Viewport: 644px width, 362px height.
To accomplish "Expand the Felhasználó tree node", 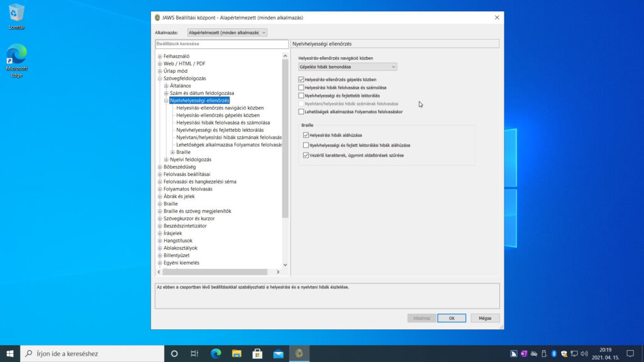I will [x=160, y=56].
